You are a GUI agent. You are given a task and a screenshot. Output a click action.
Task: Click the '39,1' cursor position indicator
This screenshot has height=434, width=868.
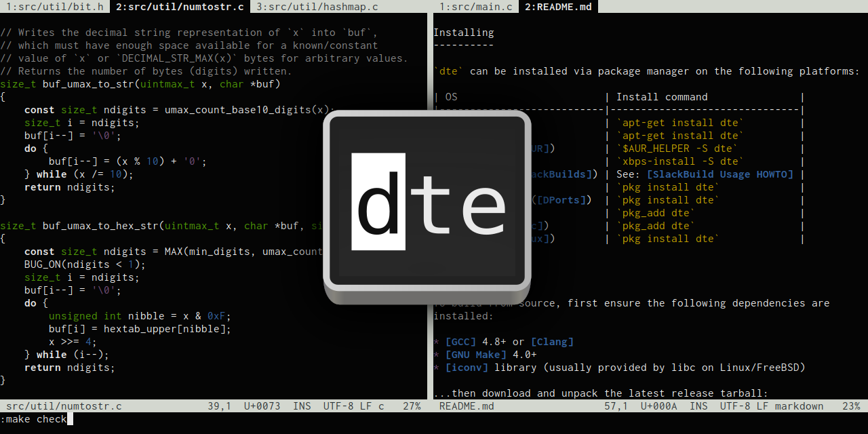coord(220,406)
